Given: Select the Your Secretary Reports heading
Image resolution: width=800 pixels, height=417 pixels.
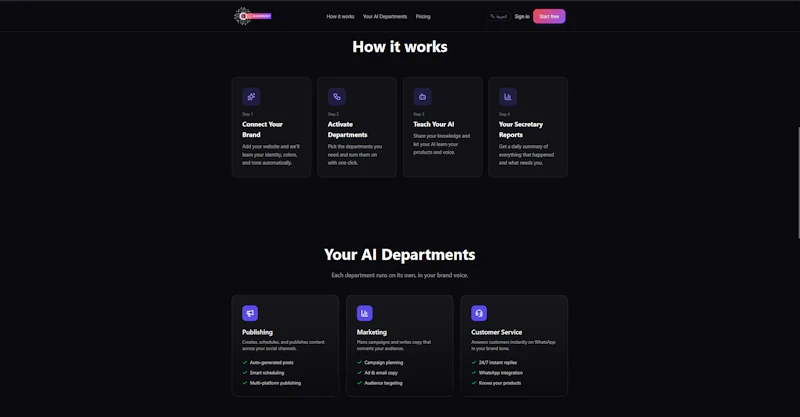Looking at the screenshot, I should pos(521,129).
